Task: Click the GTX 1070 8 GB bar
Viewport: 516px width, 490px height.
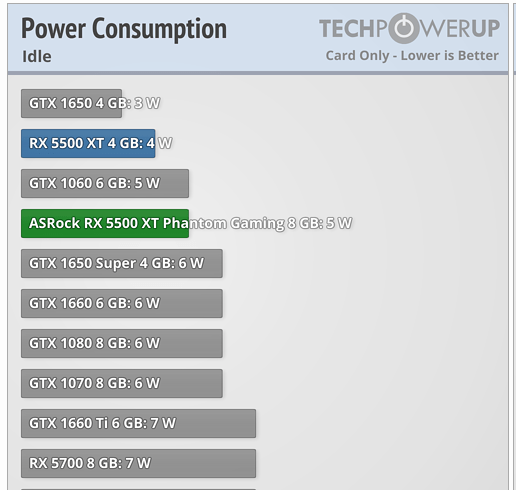Action: (x=122, y=383)
